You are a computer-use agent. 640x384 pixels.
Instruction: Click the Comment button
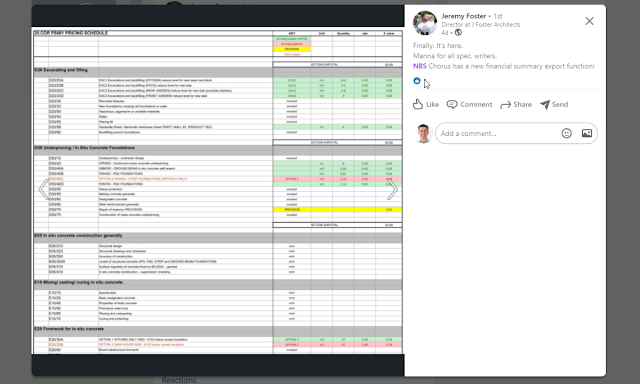coord(469,104)
